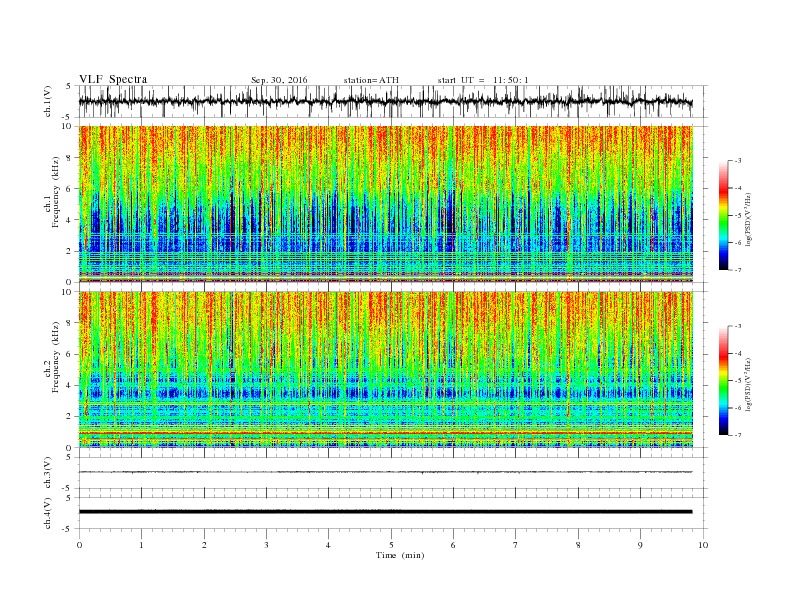
Task: Click time axis tick label "1"
Action: pos(141,545)
